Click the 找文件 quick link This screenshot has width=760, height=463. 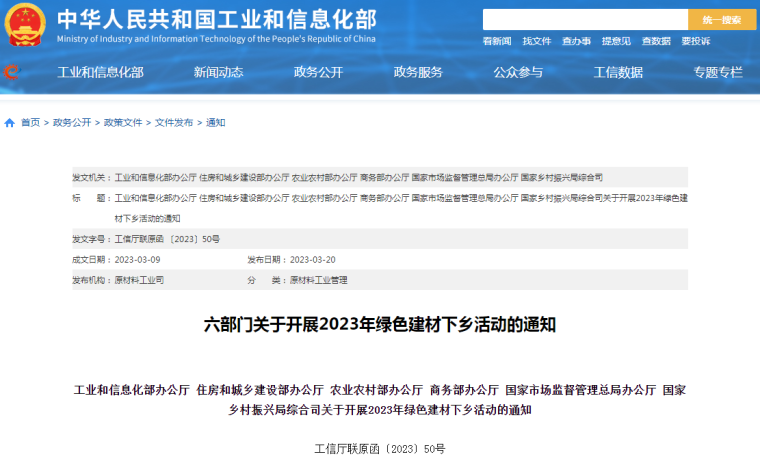pyautogui.click(x=537, y=41)
